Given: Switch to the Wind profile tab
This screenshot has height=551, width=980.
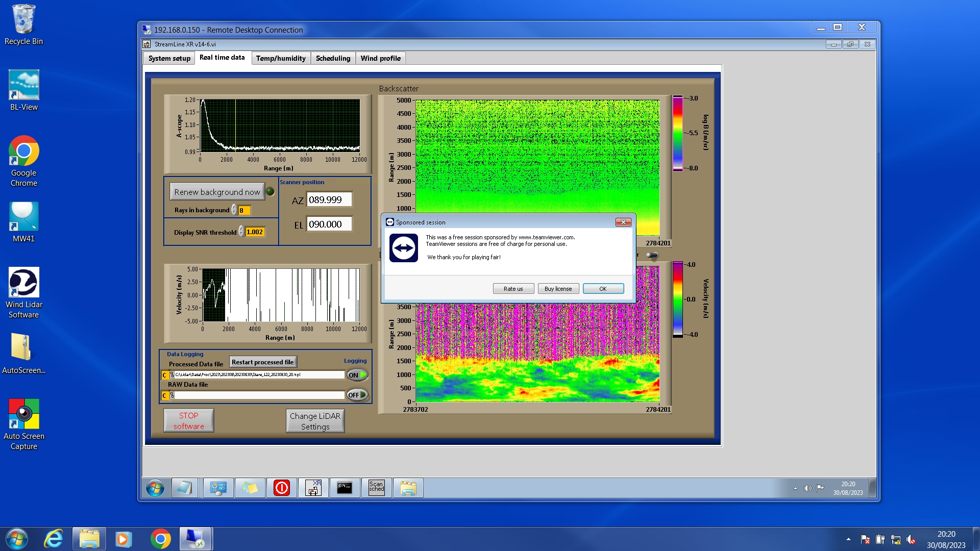Looking at the screenshot, I should (380, 58).
